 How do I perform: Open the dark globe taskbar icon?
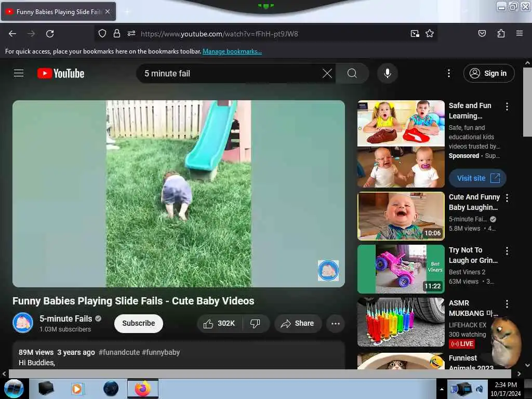[x=111, y=389]
